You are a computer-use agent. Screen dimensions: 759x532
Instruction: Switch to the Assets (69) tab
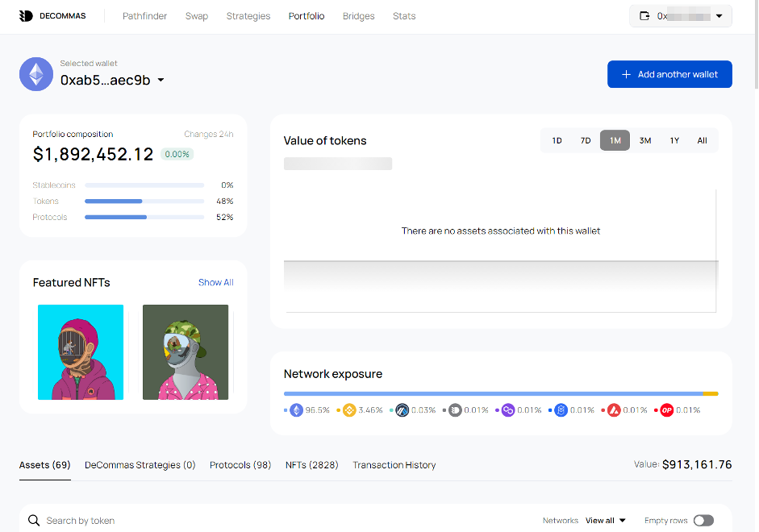[x=45, y=465]
